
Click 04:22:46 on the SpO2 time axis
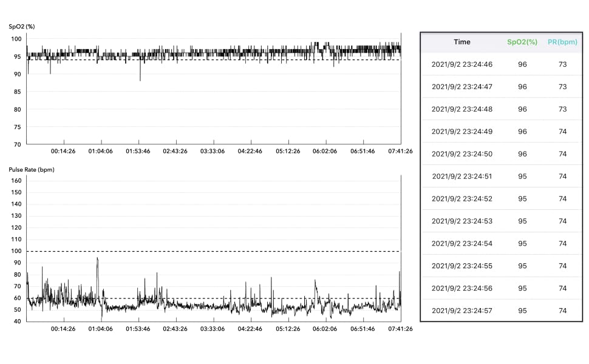click(x=250, y=151)
